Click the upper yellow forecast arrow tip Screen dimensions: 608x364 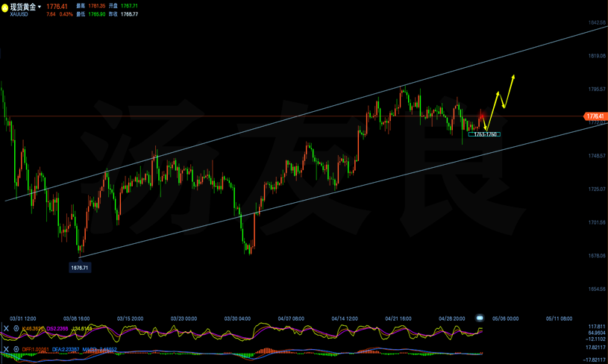513,76
